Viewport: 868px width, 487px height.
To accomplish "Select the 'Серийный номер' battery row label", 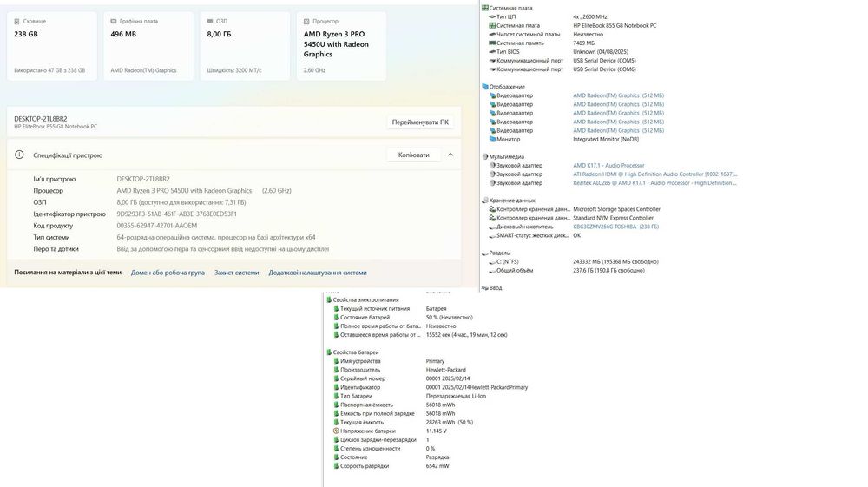I will pos(362,378).
